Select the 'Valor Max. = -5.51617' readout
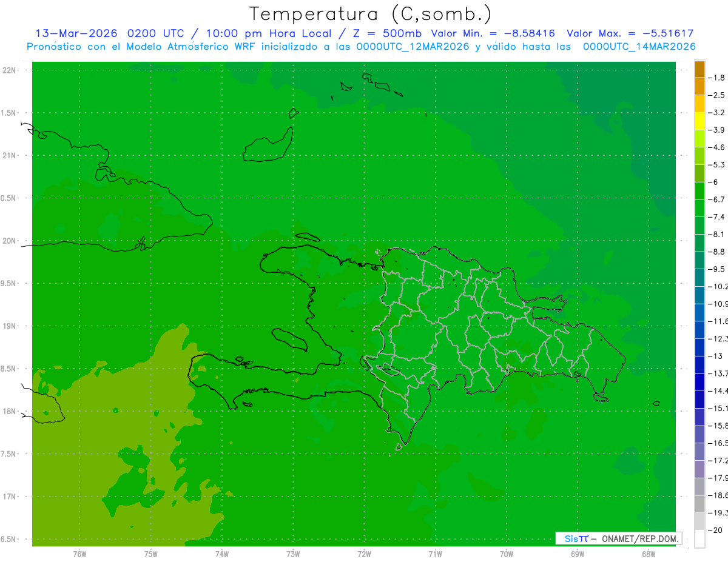Image resolution: width=728 pixels, height=562 pixels. tap(630, 33)
